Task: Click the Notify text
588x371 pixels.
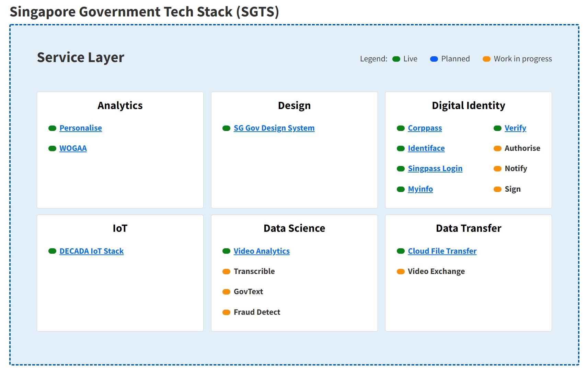Action: coord(516,168)
